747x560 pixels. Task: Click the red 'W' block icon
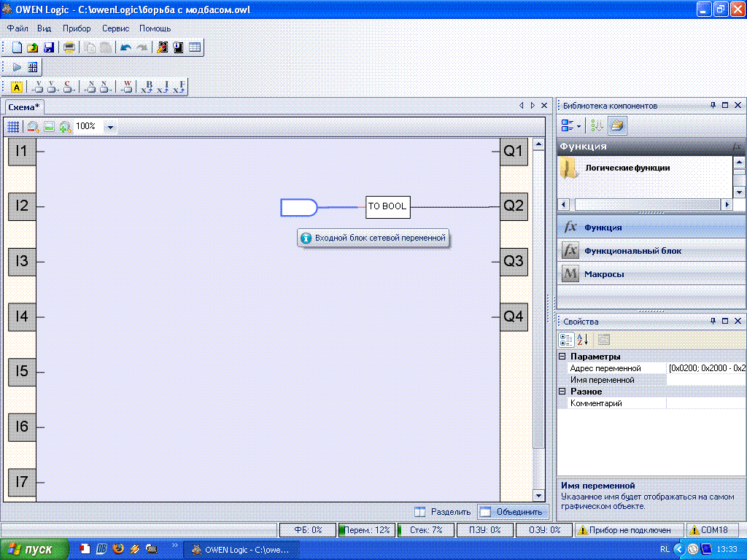click(127, 87)
